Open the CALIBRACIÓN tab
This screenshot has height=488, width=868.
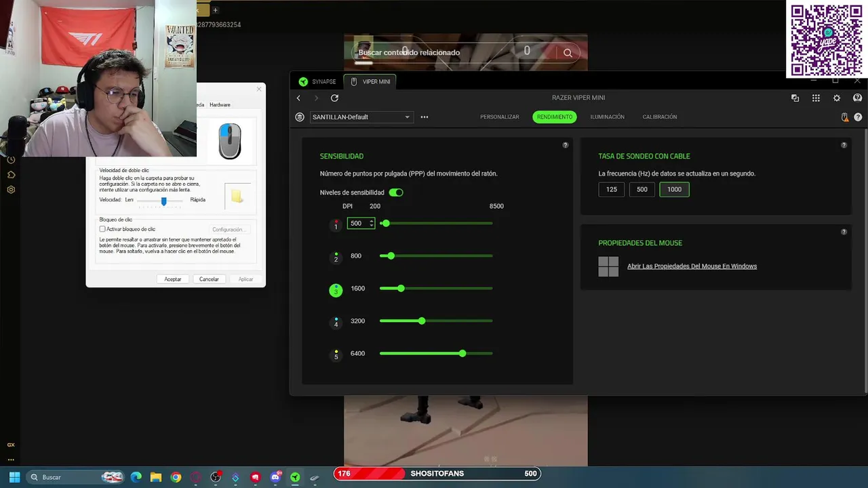(660, 117)
